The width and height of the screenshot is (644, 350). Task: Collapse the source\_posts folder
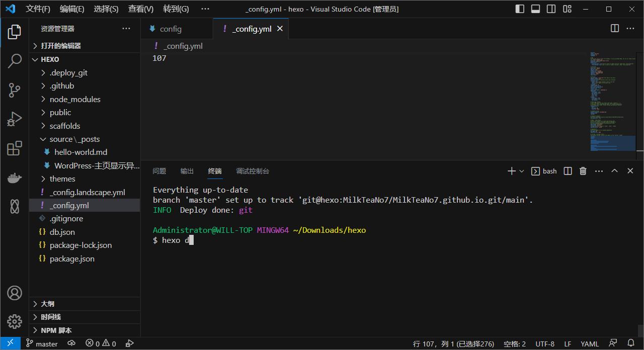(x=85, y=139)
